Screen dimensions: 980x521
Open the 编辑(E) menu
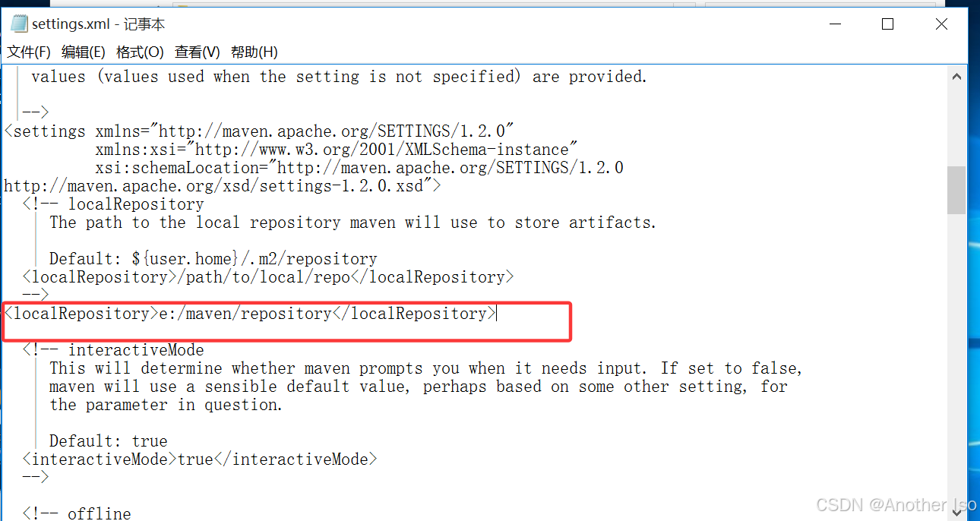point(84,52)
